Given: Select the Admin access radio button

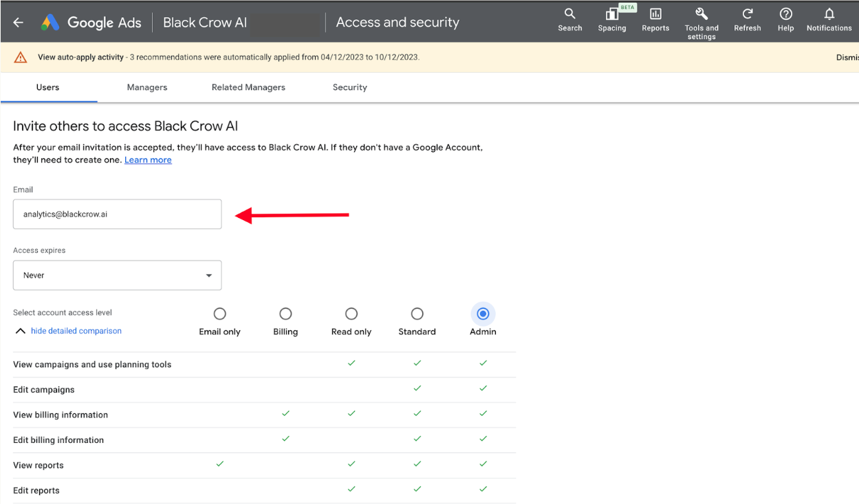Looking at the screenshot, I should click(x=483, y=314).
